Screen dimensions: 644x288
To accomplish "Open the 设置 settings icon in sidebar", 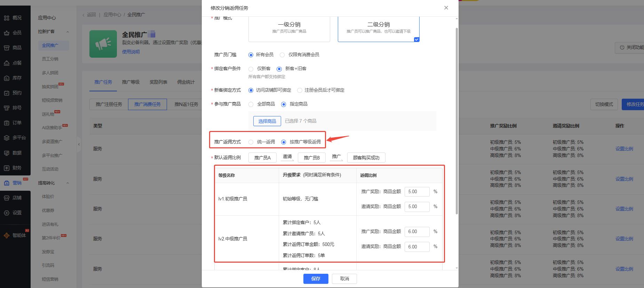I will click(x=7, y=213).
